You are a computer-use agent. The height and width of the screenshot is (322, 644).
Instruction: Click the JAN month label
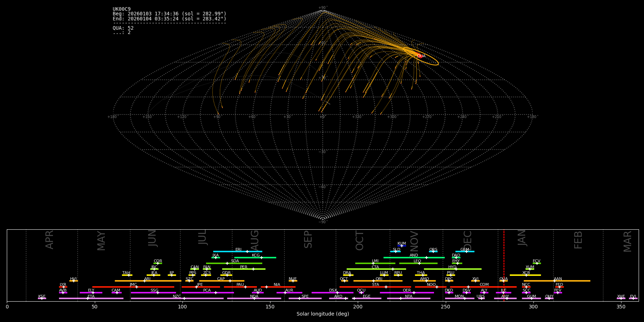[522, 238]
